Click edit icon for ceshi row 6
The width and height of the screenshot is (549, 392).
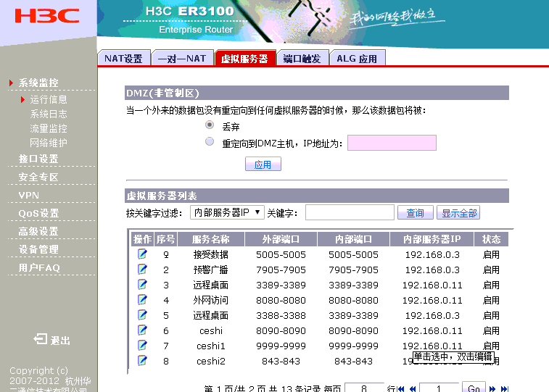click(142, 330)
